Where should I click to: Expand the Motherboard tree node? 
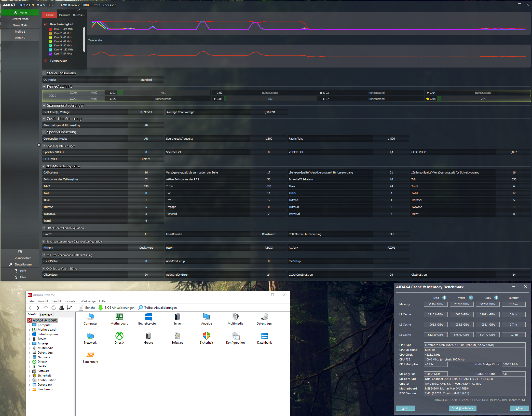point(29,330)
